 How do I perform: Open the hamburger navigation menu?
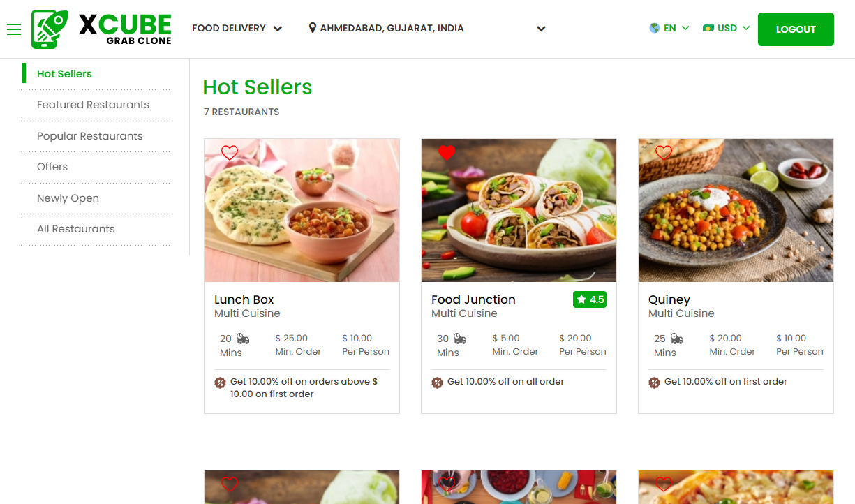coord(13,29)
